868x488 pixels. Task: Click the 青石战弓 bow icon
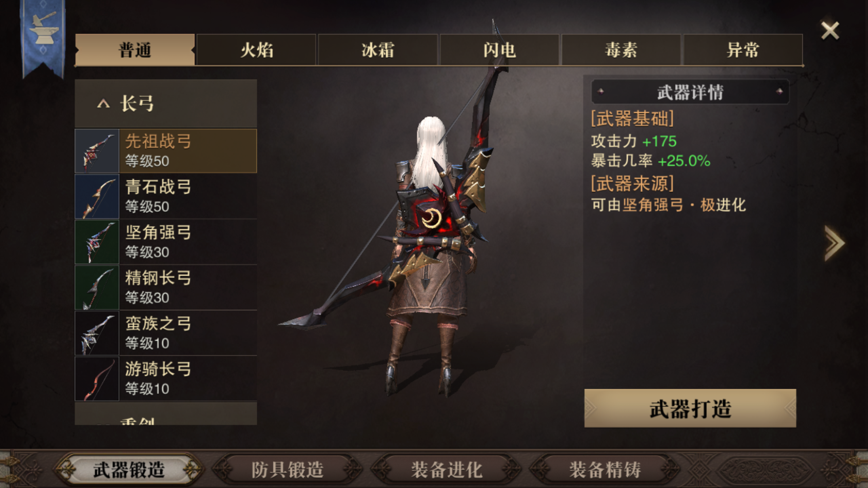tap(97, 197)
